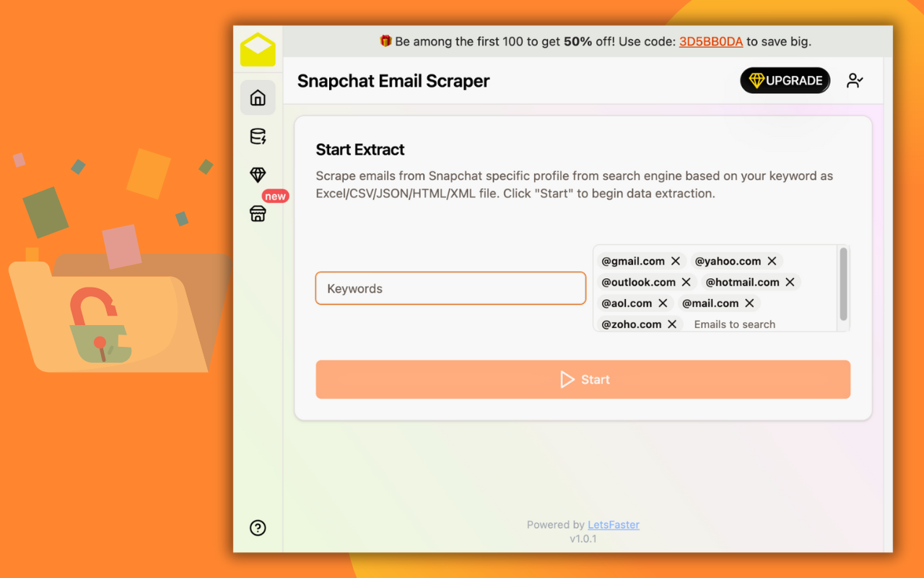Remove the @zoho.com tag

pyautogui.click(x=672, y=324)
